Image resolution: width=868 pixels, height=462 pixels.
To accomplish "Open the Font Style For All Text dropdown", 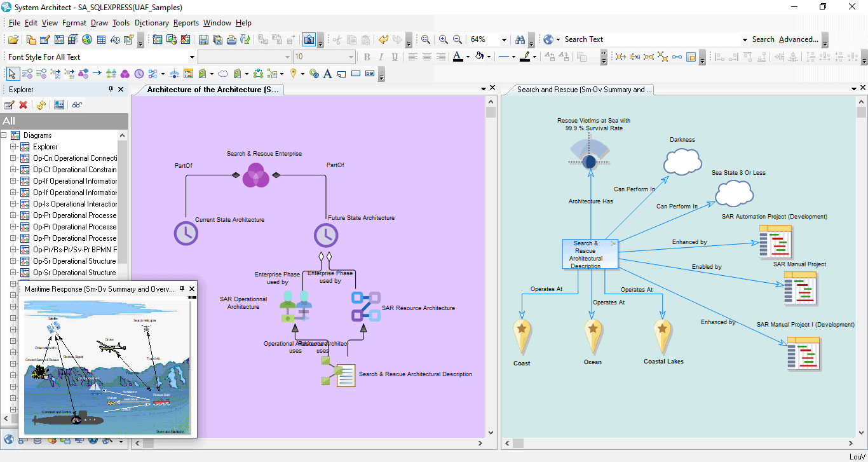I will (192, 57).
